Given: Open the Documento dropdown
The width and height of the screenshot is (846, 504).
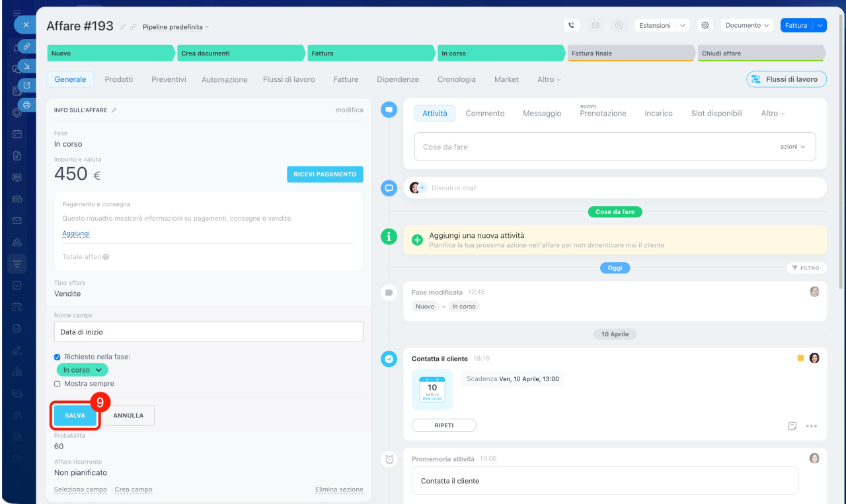Looking at the screenshot, I should [x=747, y=25].
